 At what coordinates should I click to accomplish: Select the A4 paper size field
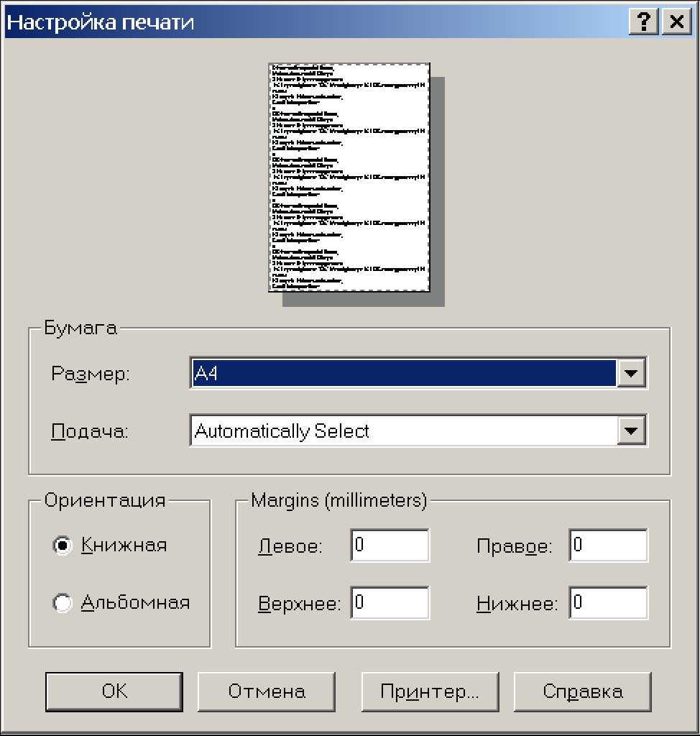coord(403,374)
